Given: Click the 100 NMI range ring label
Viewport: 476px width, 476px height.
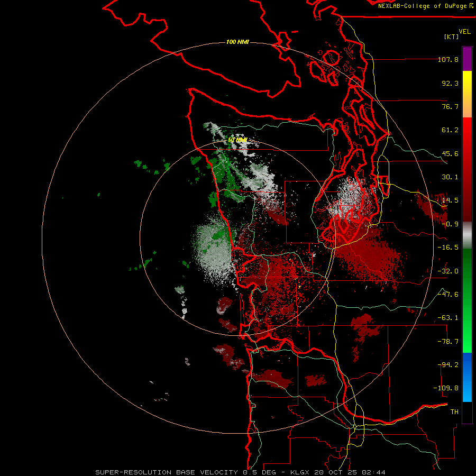Looking at the screenshot, I should tap(237, 42).
